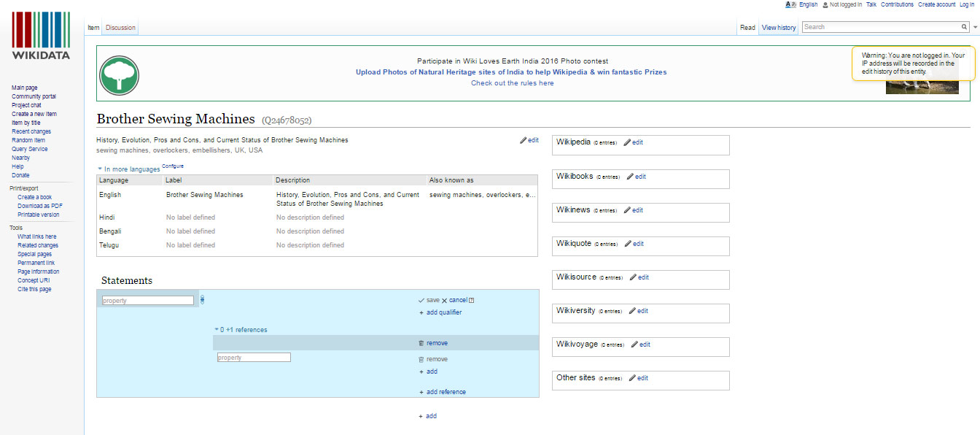The image size is (980, 435).
Task: Click the checkmark save icon
Action: pyautogui.click(x=421, y=300)
